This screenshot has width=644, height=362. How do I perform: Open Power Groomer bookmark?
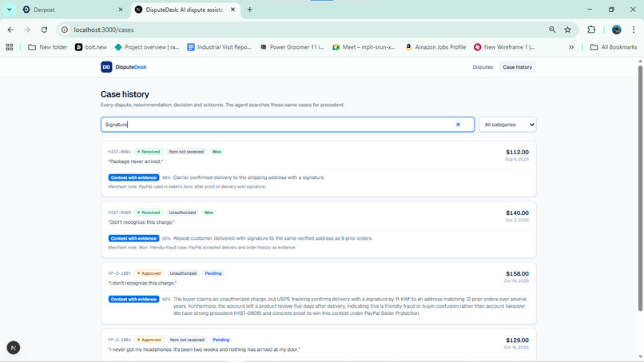(292, 47)
